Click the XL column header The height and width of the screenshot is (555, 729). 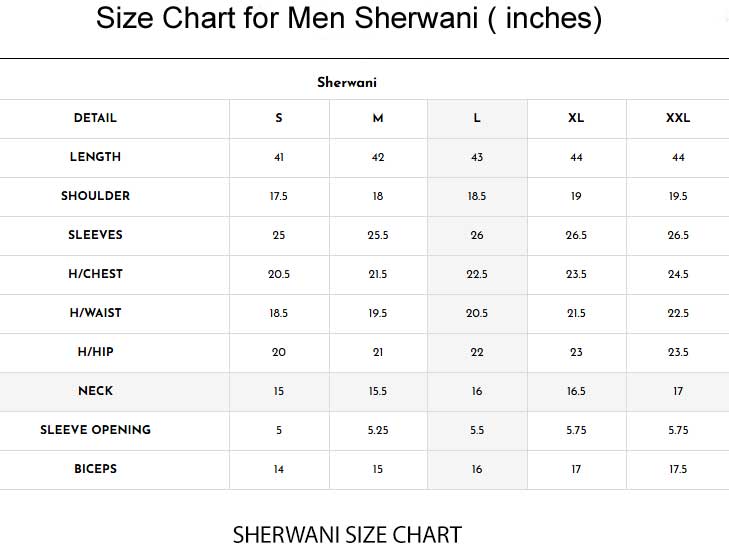(x=576, y=118)
